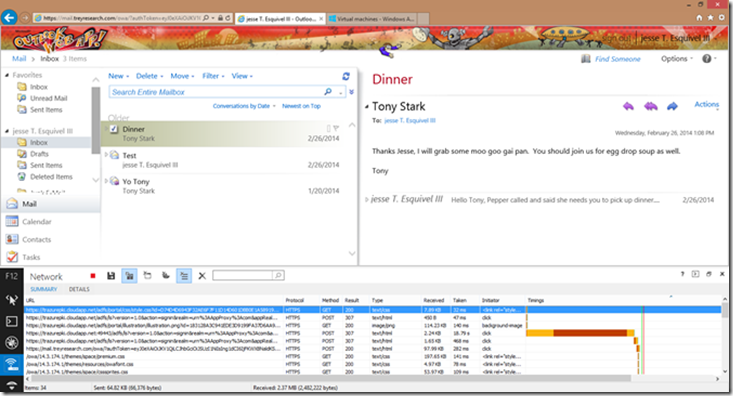Image resolution: width=733 pixels, height=396 pixels.
Task: Open the Conversations by Date dropdown
Action: click(x=244, y=106)
